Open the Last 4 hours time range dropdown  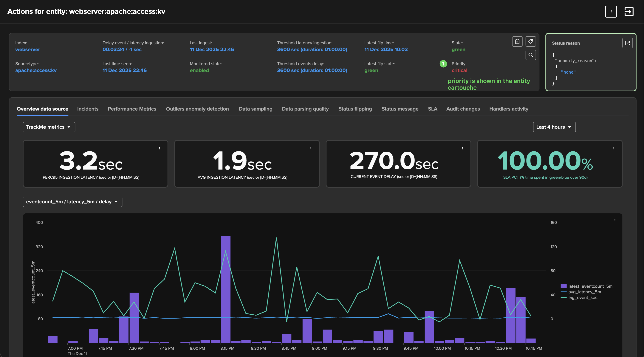(x=554, y=127)
